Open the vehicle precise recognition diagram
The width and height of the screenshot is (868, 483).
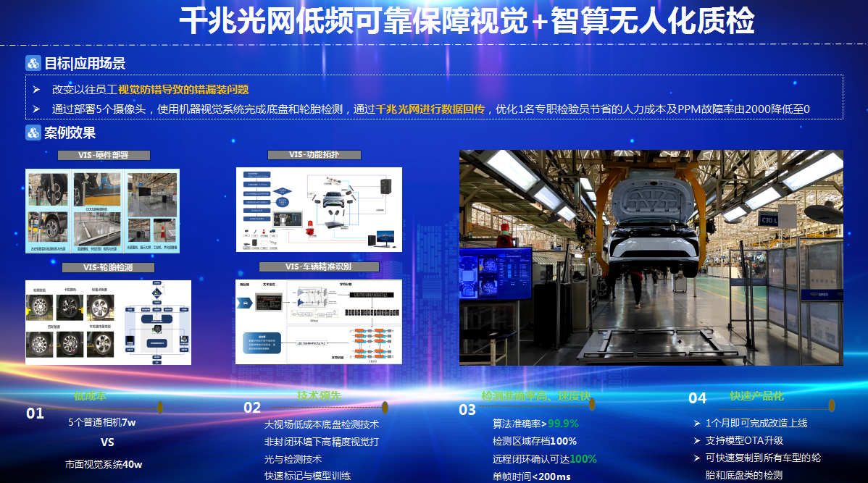point(319,322)
